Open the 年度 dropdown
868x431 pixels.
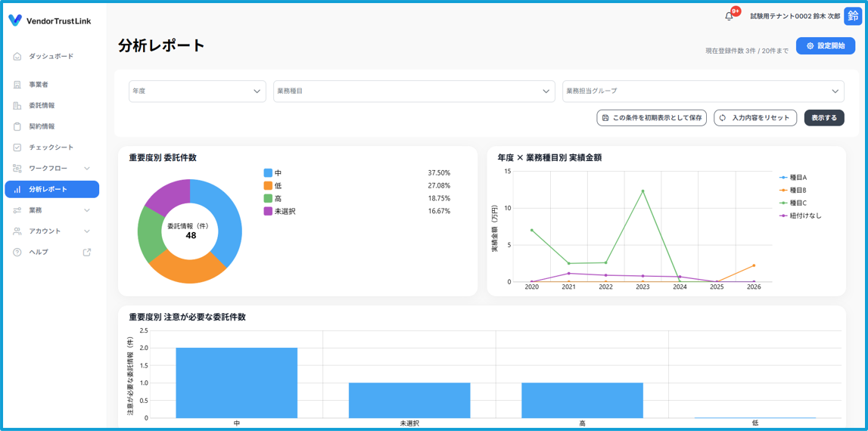click(x=197, y=91)
